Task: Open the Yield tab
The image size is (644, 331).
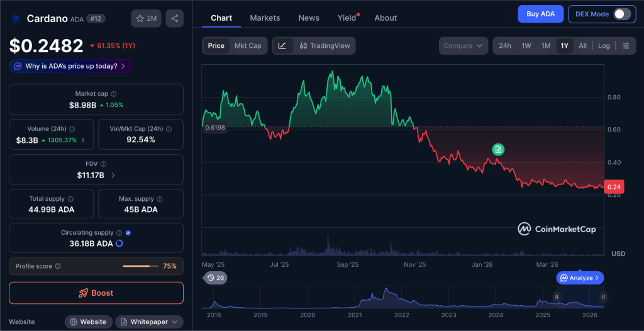Action: [347, 18]
